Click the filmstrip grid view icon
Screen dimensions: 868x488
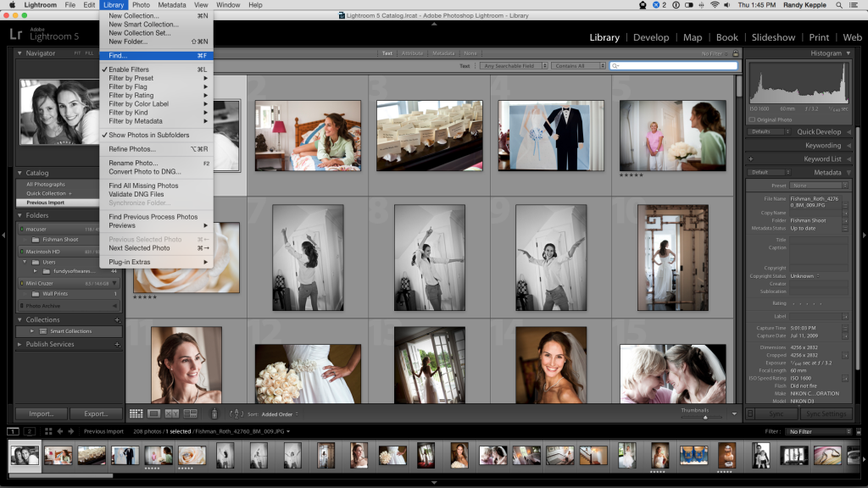(48, 431)
